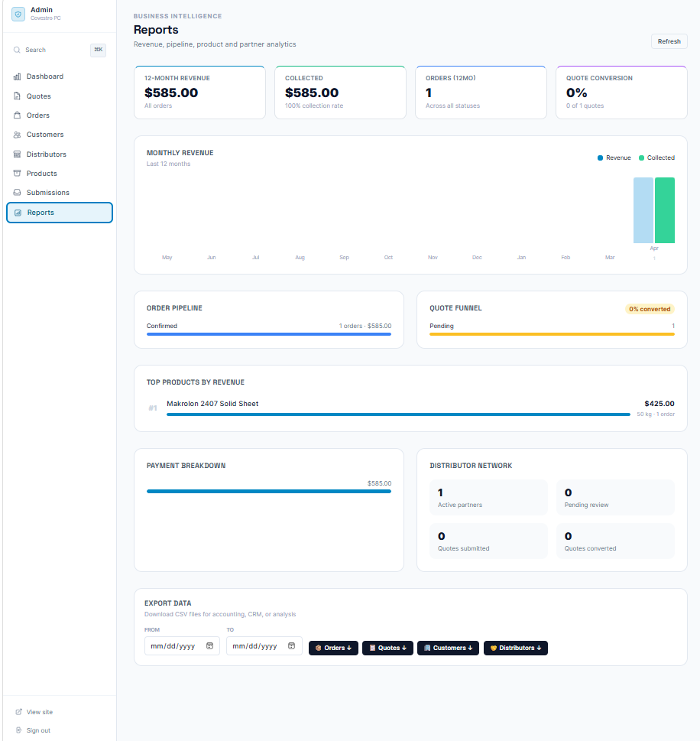Click the Submissions inbox icon
This screenshot has width=700, height=741.
pos(17,193)
